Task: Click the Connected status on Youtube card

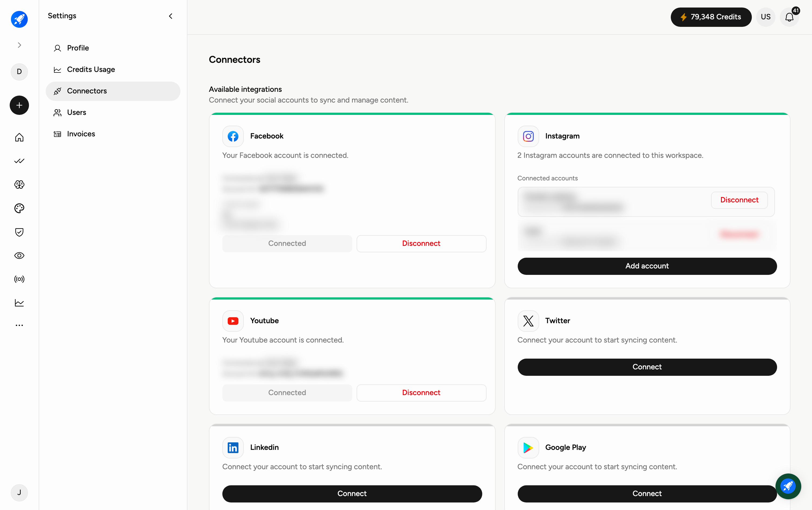Action: [287, 393]
